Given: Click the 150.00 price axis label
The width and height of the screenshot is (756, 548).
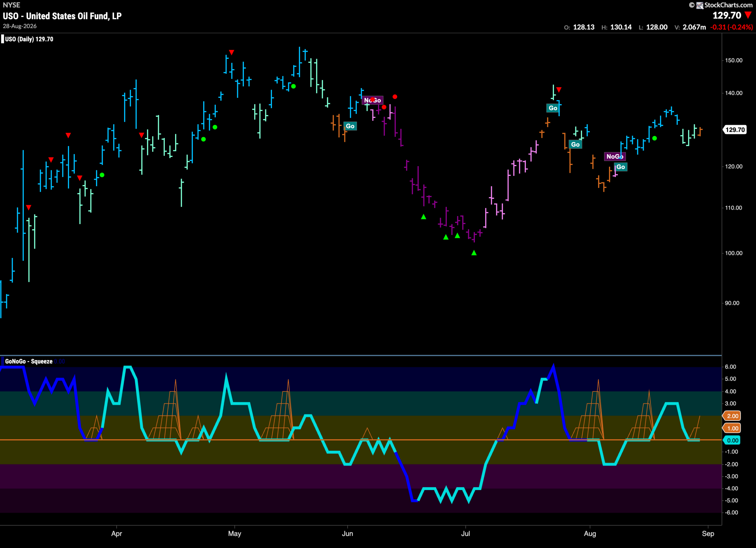Looking at the screenshot, I should [x=734, y=60].
